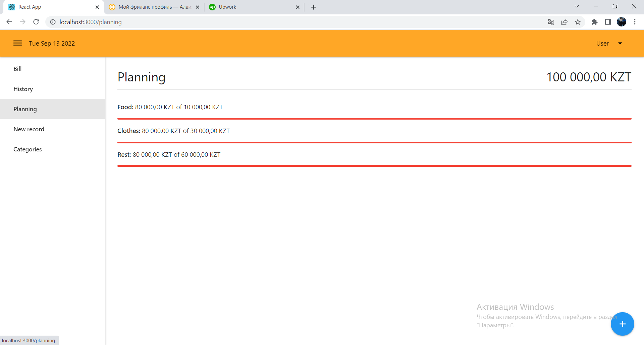Open the extensions puzzle icon
The height and width of the screenshot is (345, 644).
[594, 22]
